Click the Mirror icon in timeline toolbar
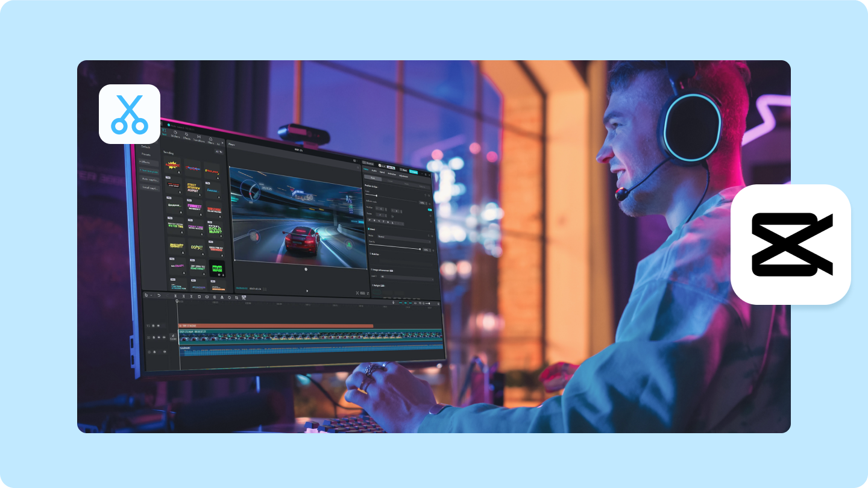Screen dimensions: 868x488 [x=222, y=297]
